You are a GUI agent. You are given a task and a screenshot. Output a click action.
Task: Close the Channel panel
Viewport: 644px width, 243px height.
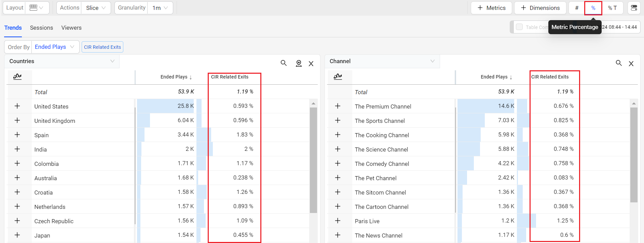[x=631, y=63]
